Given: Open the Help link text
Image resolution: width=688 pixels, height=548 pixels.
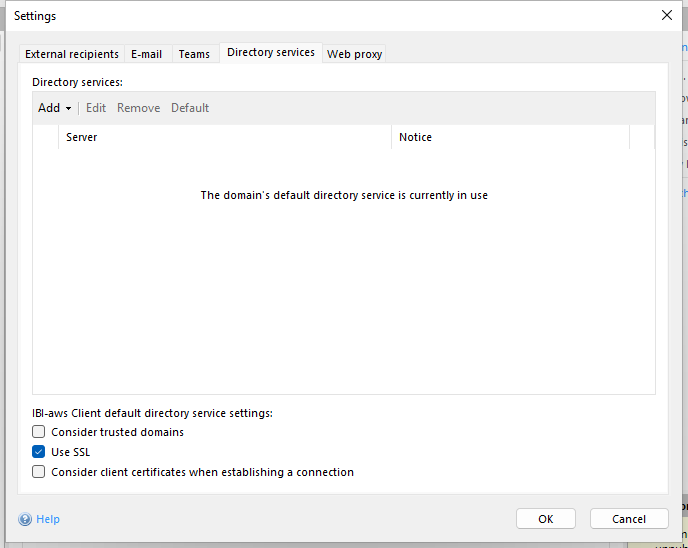Looking at the screenshot, I should tap(48, 519).
